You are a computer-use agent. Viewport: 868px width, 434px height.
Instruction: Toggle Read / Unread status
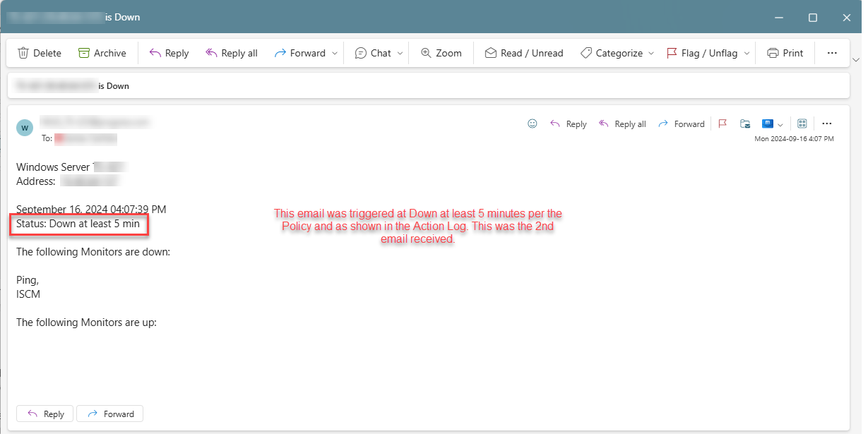(x=524, y=53)
